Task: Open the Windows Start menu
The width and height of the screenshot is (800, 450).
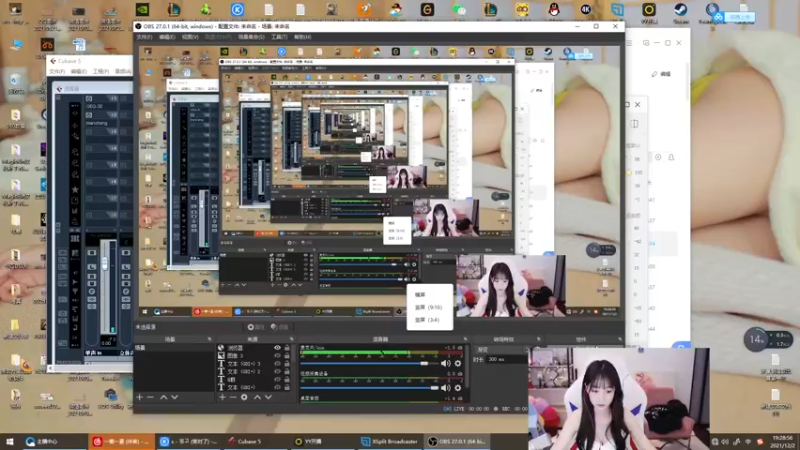Action: 10,441
